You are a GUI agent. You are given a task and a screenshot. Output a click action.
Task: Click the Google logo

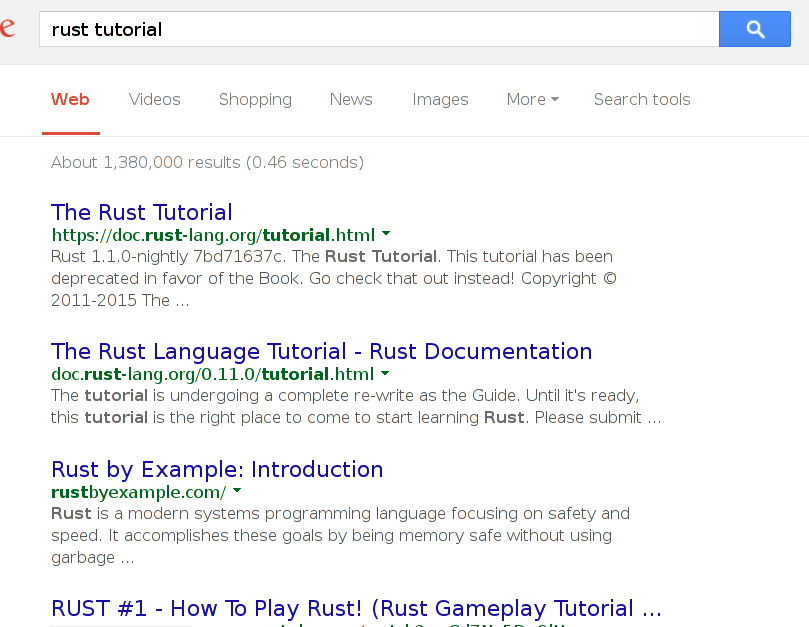coord(8,29)
